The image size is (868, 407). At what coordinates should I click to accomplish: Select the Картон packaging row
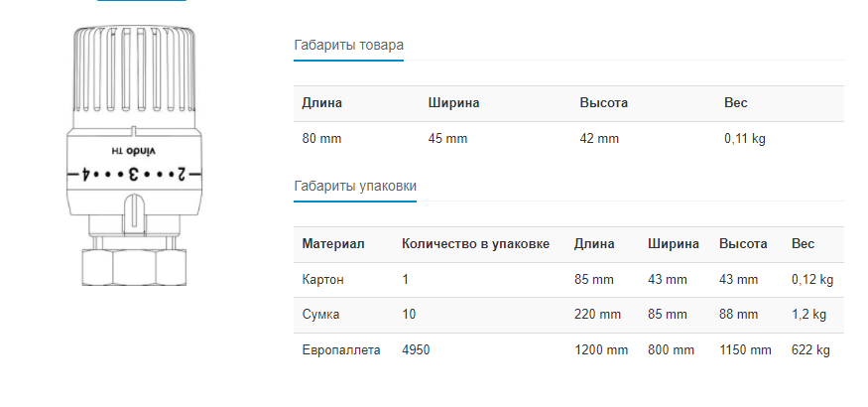pos(568,280)
